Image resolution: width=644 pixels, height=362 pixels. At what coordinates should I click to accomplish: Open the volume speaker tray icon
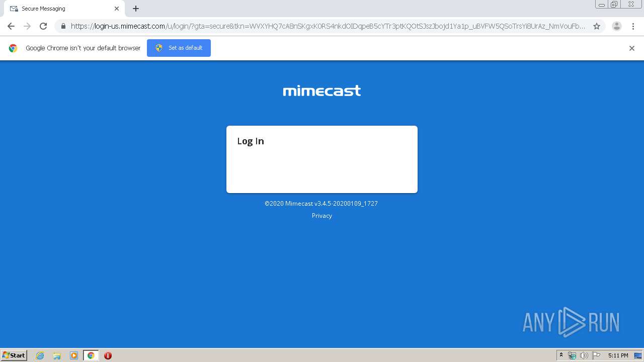584,355
